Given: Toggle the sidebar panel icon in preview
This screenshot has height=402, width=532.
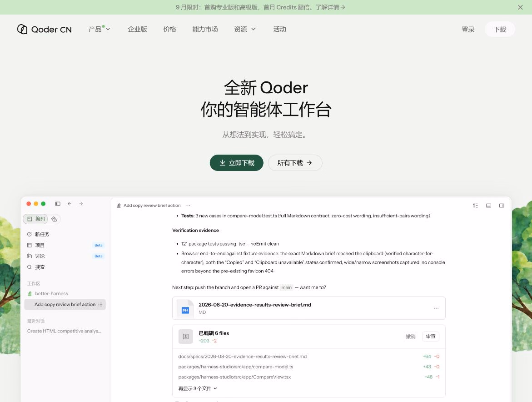Looking at the screenshot, I should coord(58,204).
